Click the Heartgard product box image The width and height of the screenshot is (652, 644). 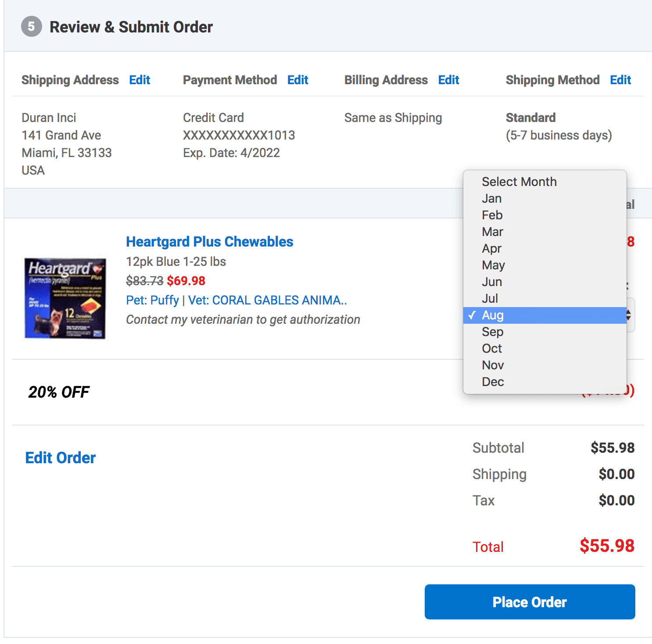65,298
